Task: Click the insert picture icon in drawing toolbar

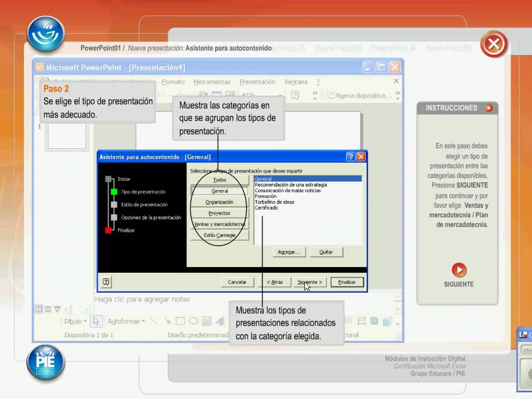Action: pyautogui.click(x=207, y=321)
